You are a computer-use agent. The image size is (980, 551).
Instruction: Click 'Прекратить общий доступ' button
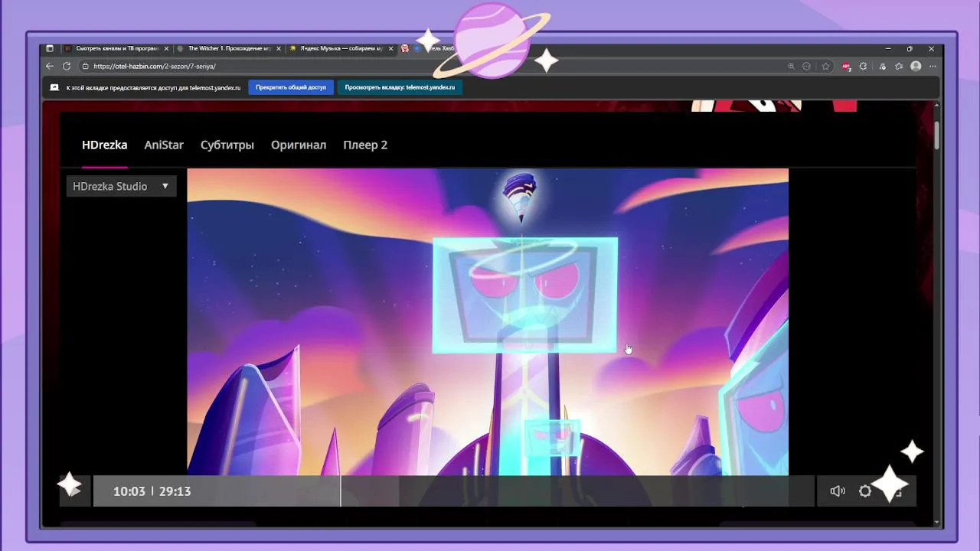click(x=291, y=87)
